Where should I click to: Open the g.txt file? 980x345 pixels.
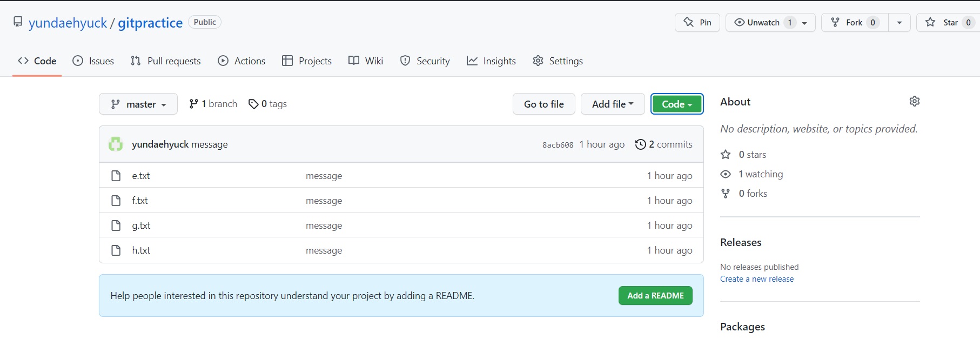tap(141, 225)
